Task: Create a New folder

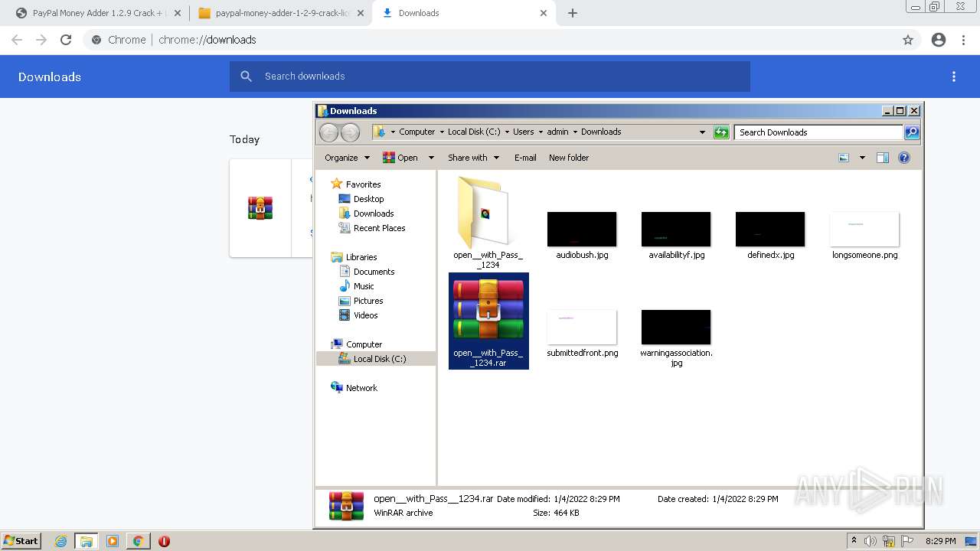Action: click(x=569, y=158)
